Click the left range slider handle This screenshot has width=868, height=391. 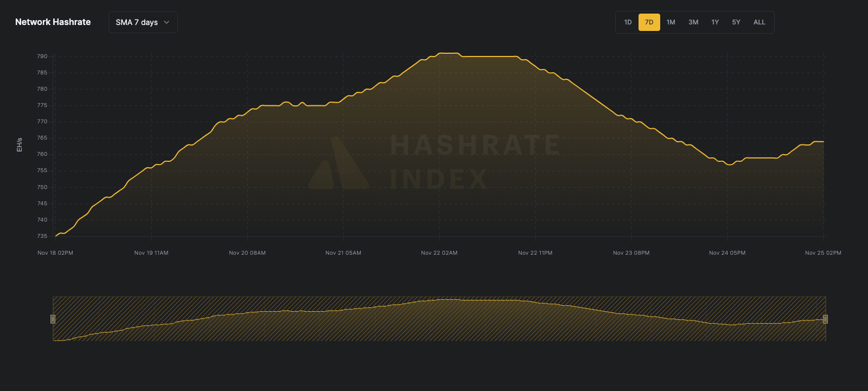[53, 319]
